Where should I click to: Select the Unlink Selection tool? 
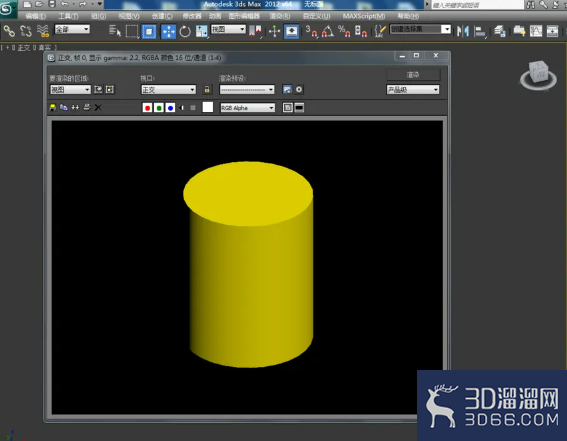26,31
